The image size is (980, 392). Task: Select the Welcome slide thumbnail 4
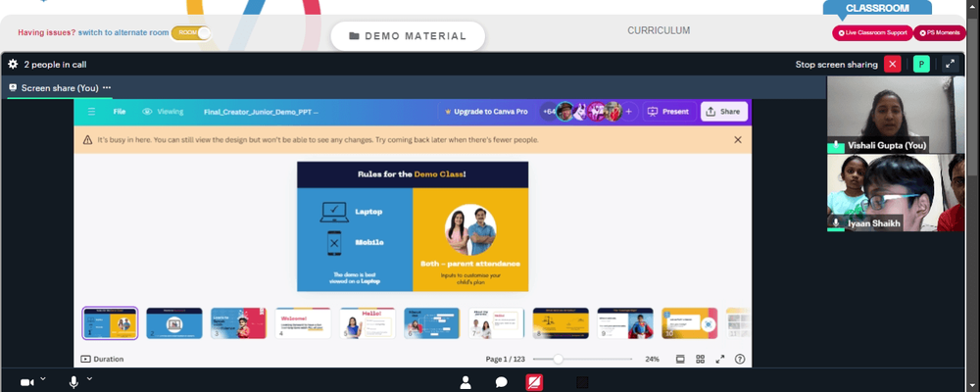pos(303,323)
